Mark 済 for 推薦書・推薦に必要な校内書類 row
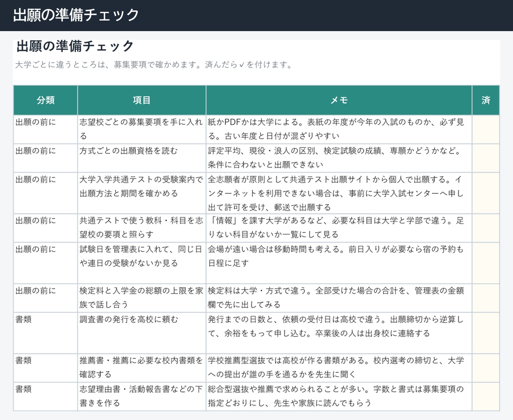Viewport: 513px width, 420px height. (486, 368)
